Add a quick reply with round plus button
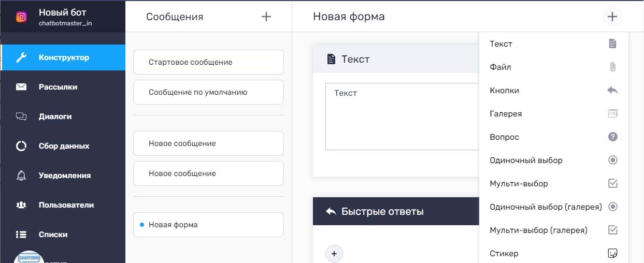The width and height of the screenshot is (644, 263). click(334, 254)
